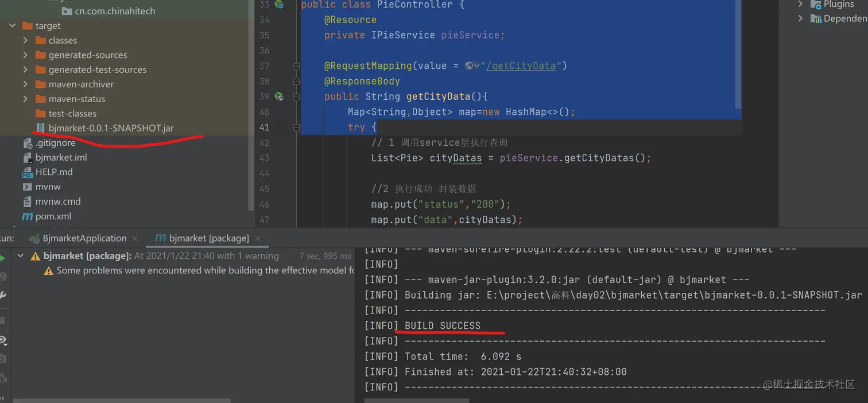This screenshot has height=403, width=868.
Task: Click the mvnw shell script icon
Action: (x=27, y=187)
